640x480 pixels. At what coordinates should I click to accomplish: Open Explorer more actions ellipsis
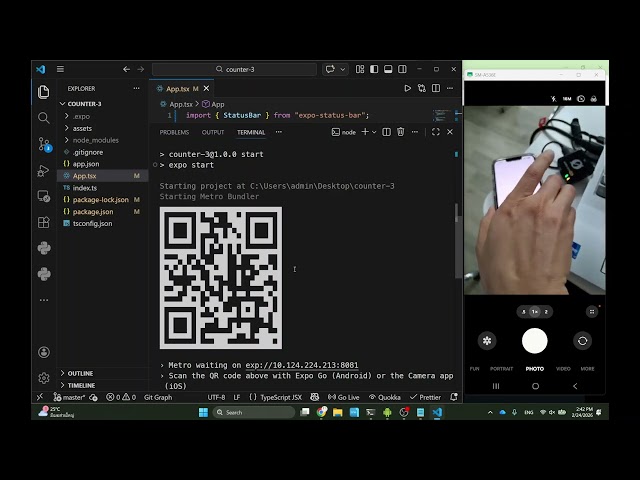[x=136, y=88]
